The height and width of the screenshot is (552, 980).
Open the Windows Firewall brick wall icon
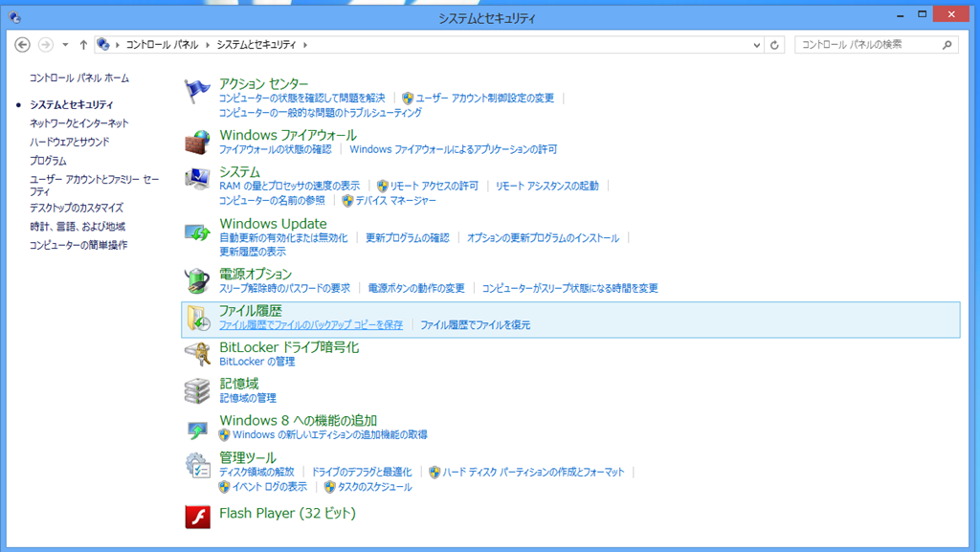click(x=197, y=142)
